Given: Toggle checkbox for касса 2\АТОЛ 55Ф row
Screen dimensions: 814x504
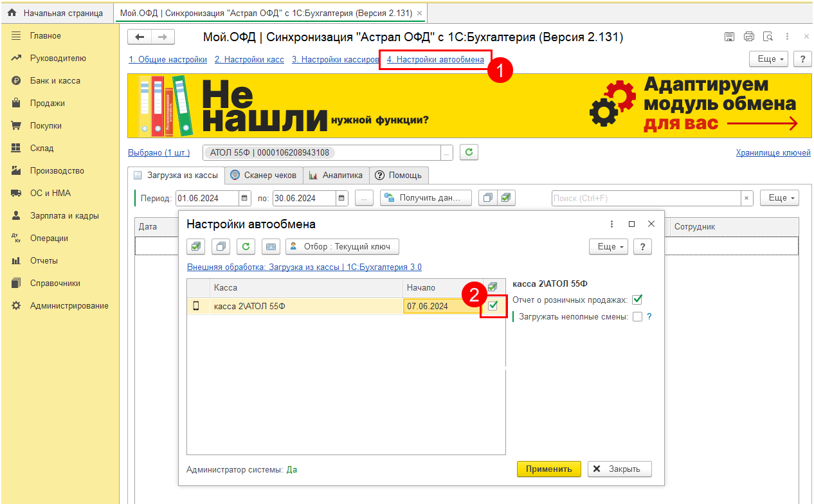Looking at the screenshot, I should tap(493, 306).
